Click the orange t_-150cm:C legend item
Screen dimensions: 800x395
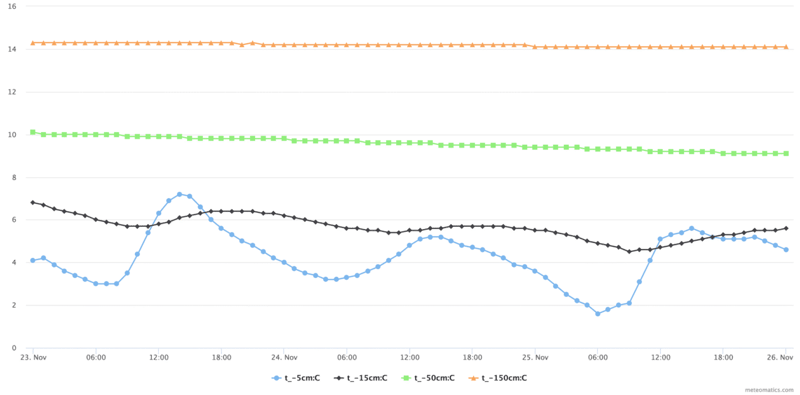point(498,378)
